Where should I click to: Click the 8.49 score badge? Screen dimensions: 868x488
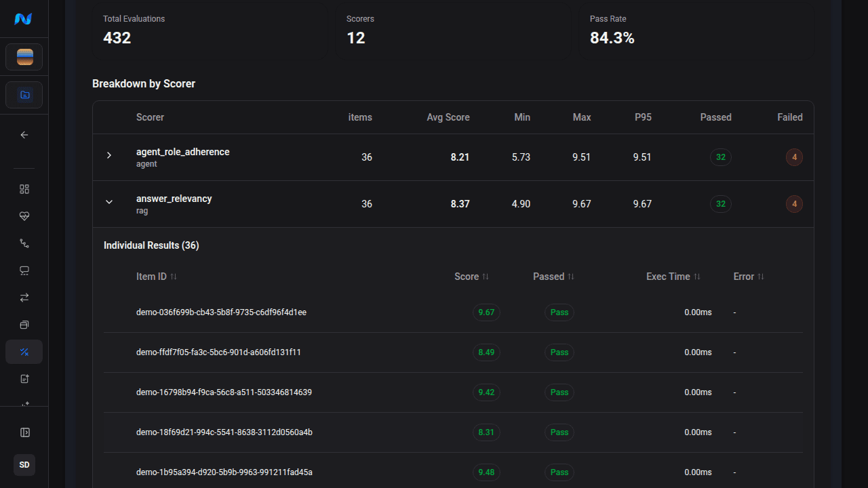(486, 352)
